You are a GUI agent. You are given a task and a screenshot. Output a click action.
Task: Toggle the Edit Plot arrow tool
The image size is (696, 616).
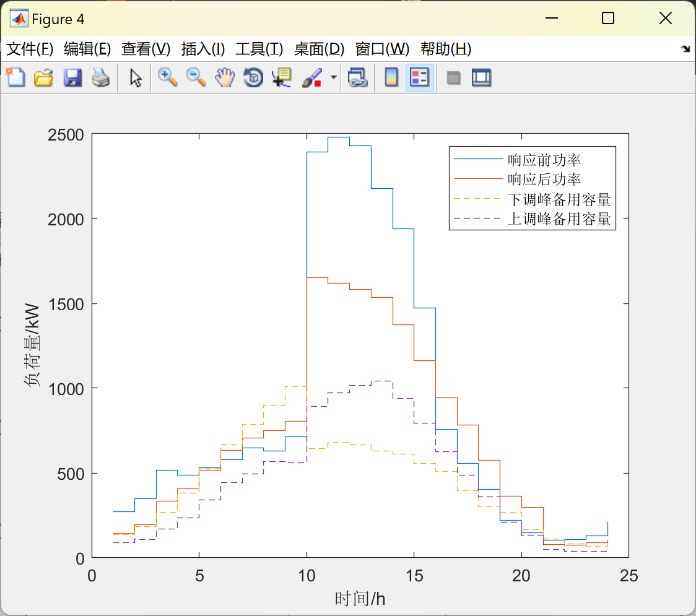coord(136,77)
